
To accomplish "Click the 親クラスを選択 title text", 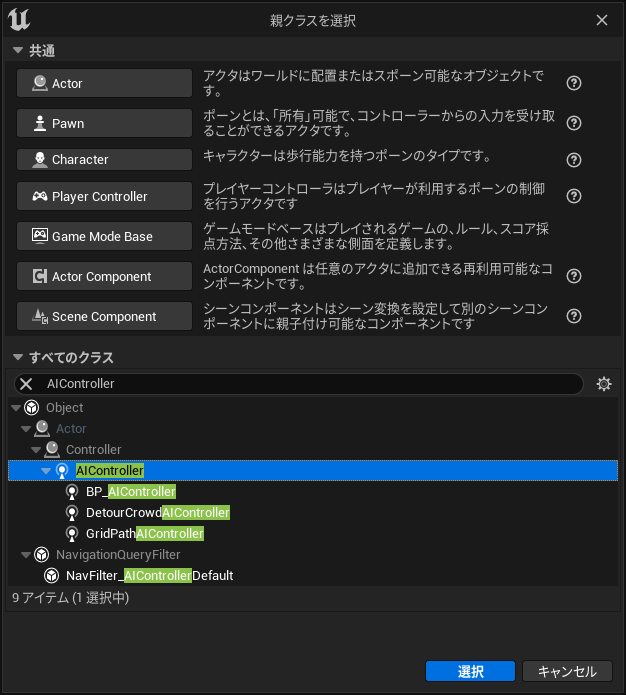I will 313,20.
